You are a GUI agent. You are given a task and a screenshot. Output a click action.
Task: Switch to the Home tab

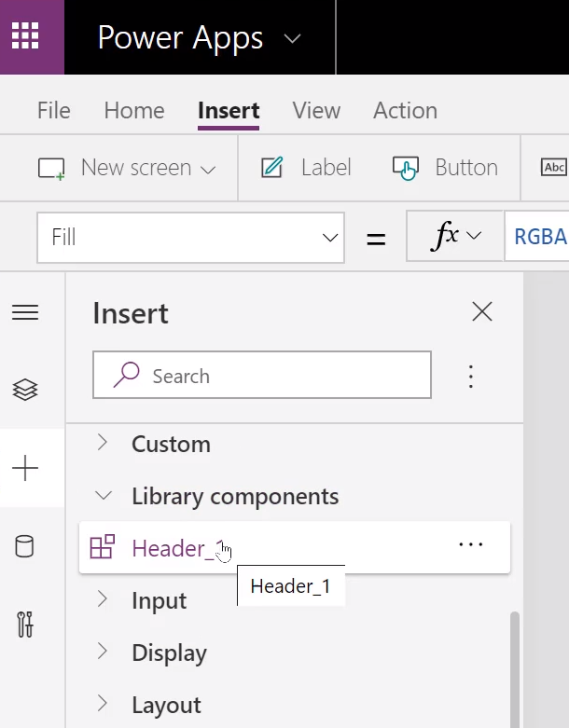[x=134, y=111]
